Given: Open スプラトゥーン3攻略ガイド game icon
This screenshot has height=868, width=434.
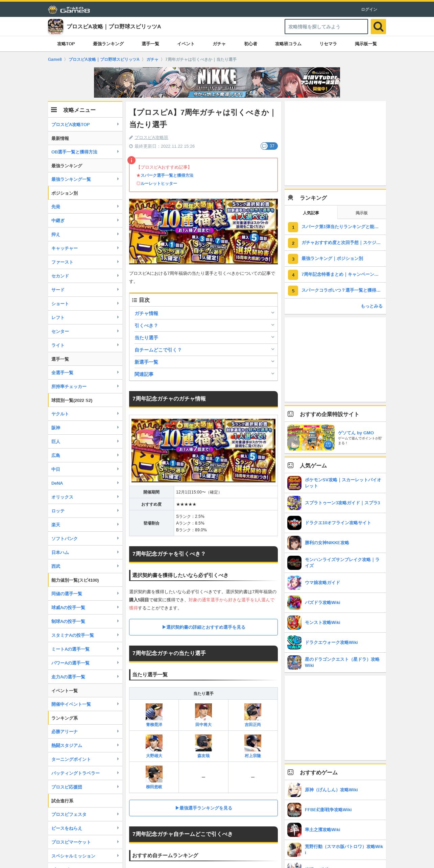Looking at the screenshot, I should click(x=294, y=503).
